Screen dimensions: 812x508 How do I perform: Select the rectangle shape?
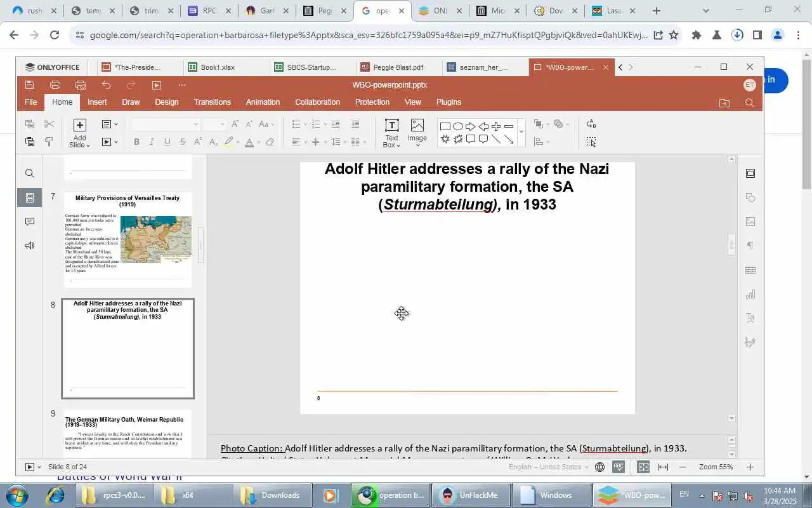click(445, 126)
